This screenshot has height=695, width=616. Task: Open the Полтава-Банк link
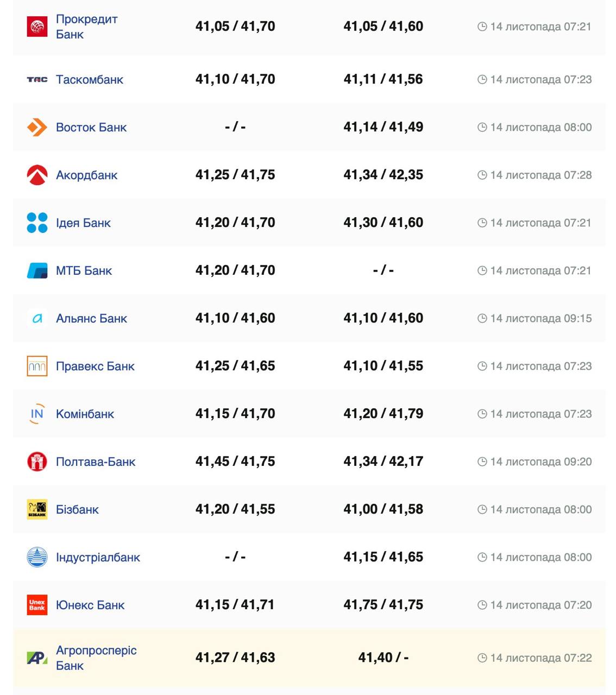tap(96, 462)
